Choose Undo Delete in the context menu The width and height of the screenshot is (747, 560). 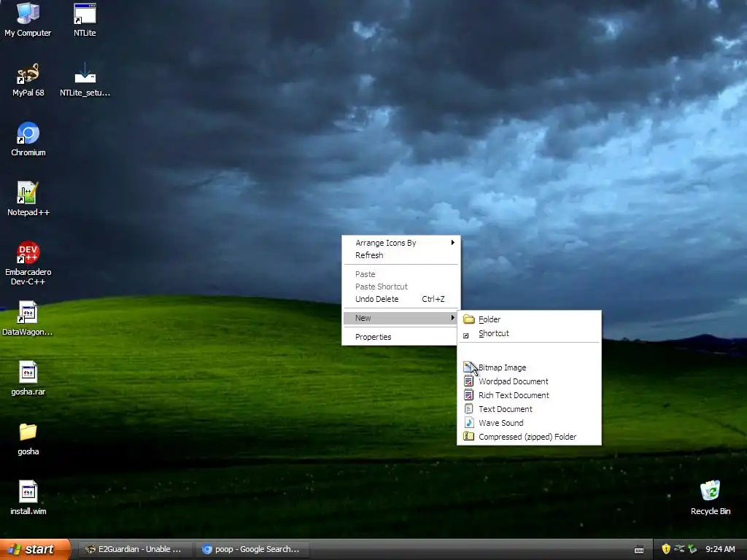(x=400, y=299)
